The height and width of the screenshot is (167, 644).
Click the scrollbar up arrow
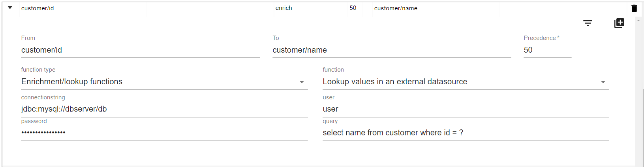(x=638, y=21)
